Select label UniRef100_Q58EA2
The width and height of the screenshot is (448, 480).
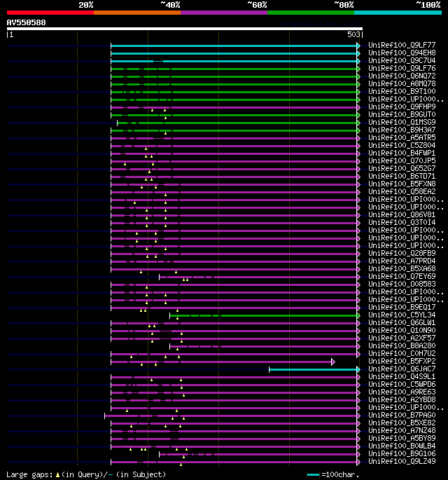click(402, 191)
